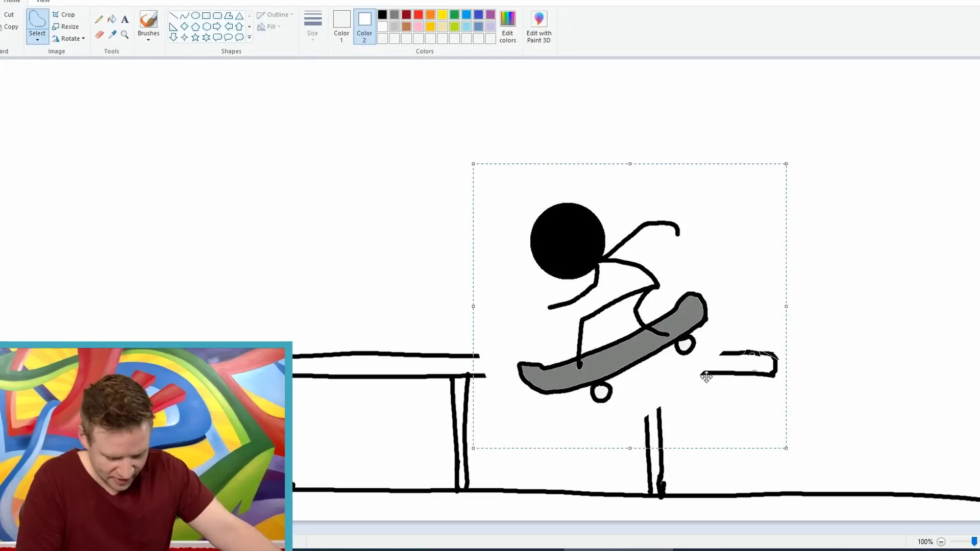
Task: Open the Select options dropdown arrow
Action: coord(37,40)
